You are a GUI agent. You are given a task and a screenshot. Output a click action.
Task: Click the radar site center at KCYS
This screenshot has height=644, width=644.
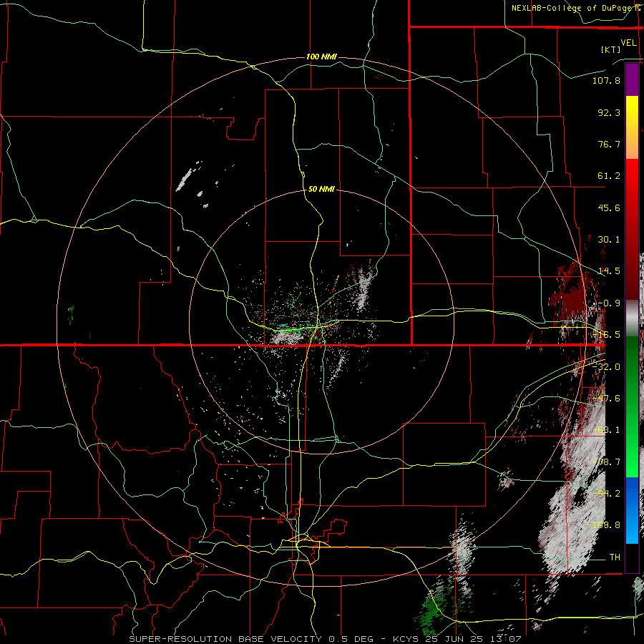pos(321,322)
